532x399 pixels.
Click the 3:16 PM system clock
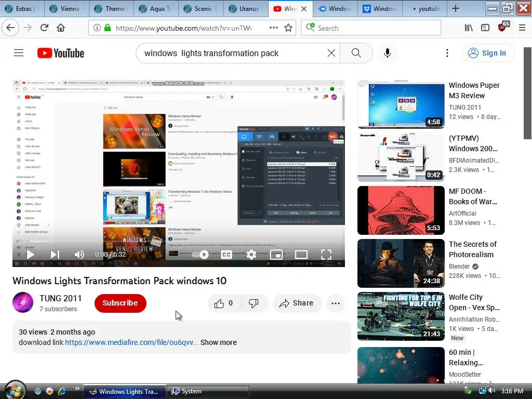(512, 391)
